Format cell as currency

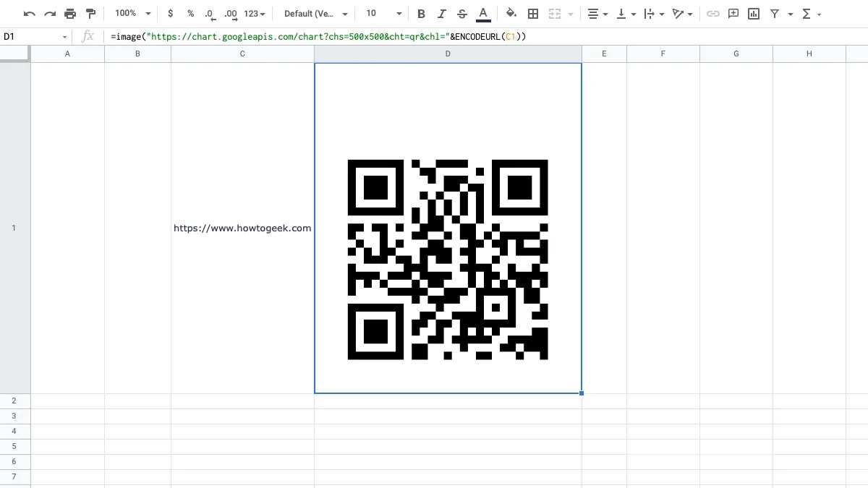(170, 13)
